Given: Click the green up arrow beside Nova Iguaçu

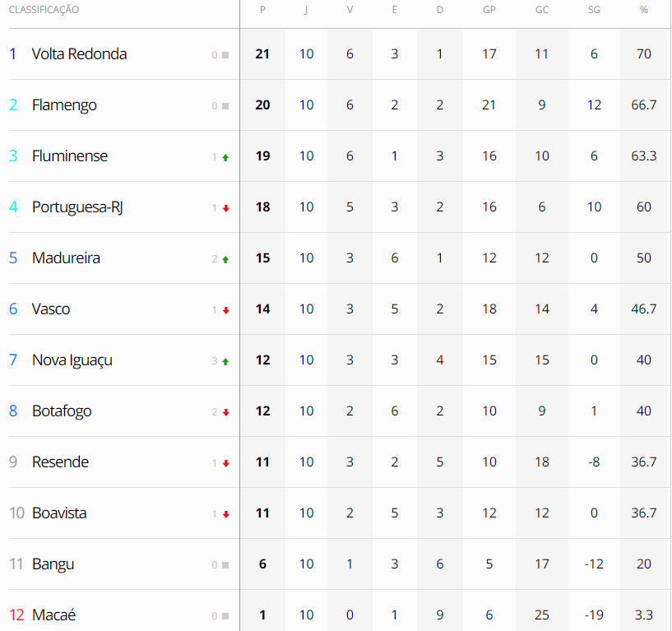Looking at the screenshot, I should (x=225, y=361).
